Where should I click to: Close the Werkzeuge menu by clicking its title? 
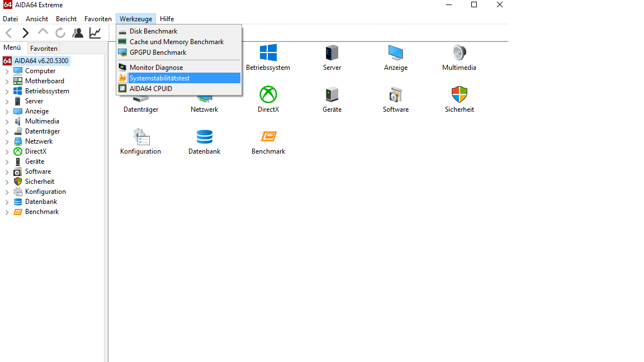(135, 19)
